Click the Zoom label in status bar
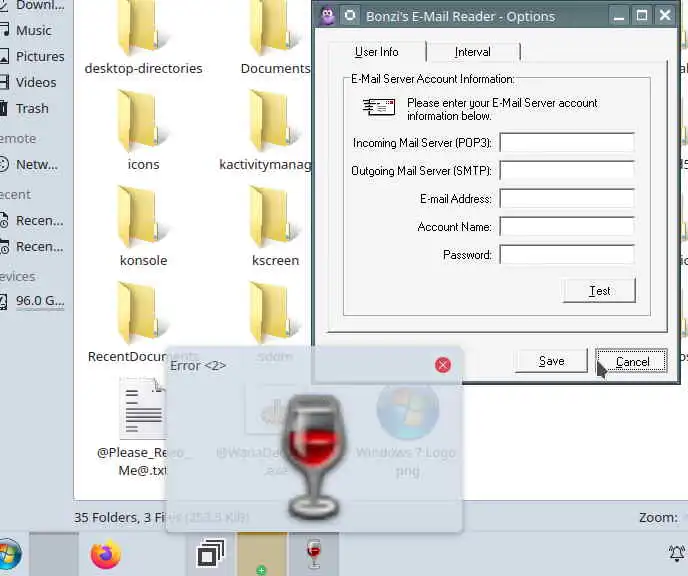The height and width of the screenshot is (576, 688). [x=658, y=517]
